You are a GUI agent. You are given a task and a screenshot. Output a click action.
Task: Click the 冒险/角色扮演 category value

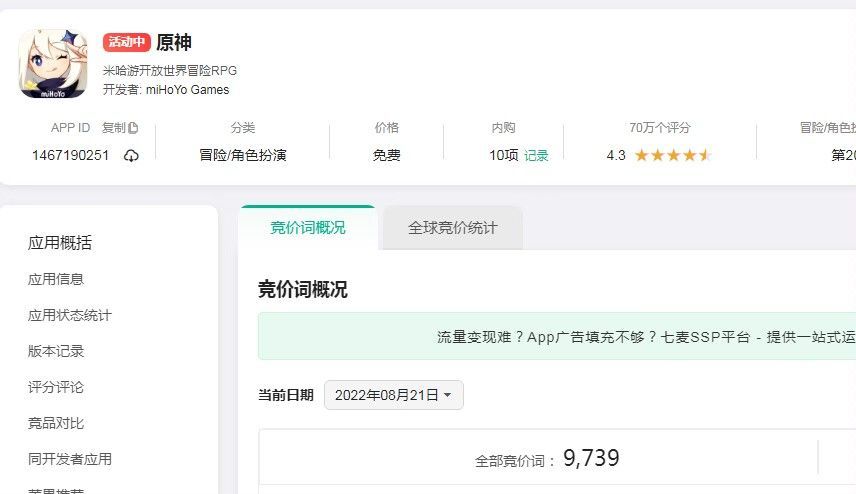(x=242, y=156)
